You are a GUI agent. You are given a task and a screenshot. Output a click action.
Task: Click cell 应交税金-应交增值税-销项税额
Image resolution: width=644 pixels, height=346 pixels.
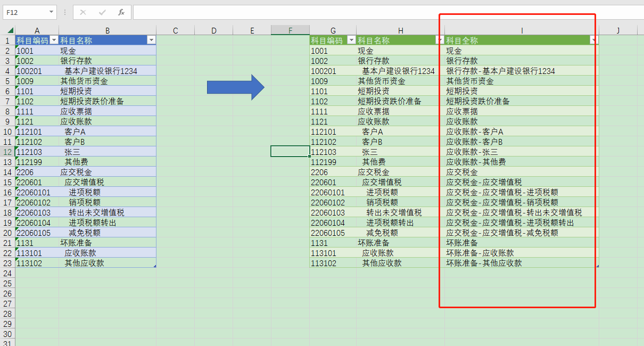522,202
